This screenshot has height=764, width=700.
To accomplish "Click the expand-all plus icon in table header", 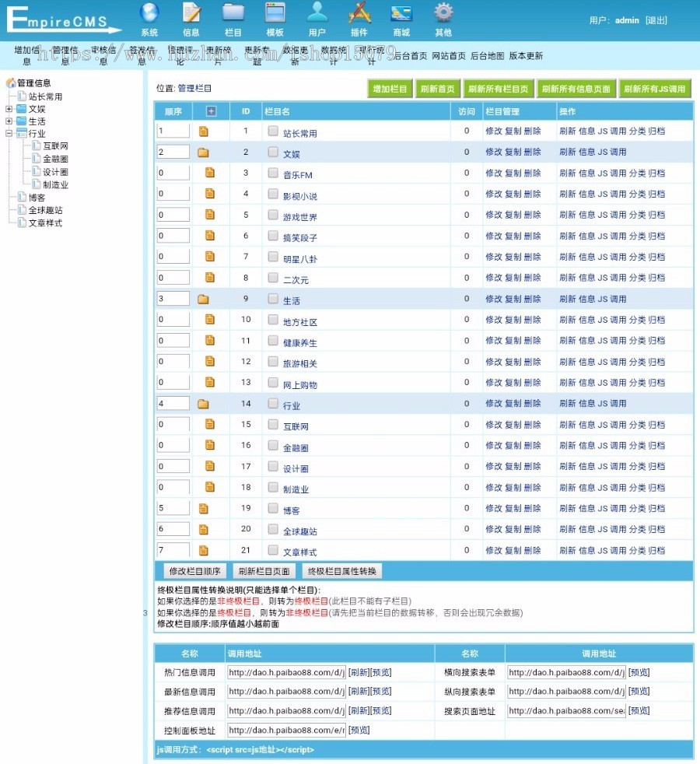I will pyautogui.click(x=211, y=111).
